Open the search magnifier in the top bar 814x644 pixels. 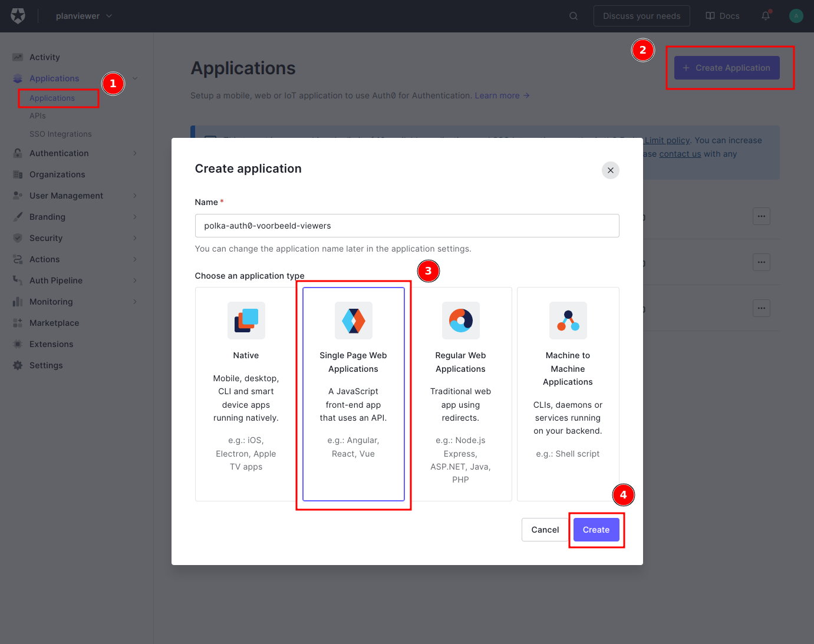coord(573,16)
